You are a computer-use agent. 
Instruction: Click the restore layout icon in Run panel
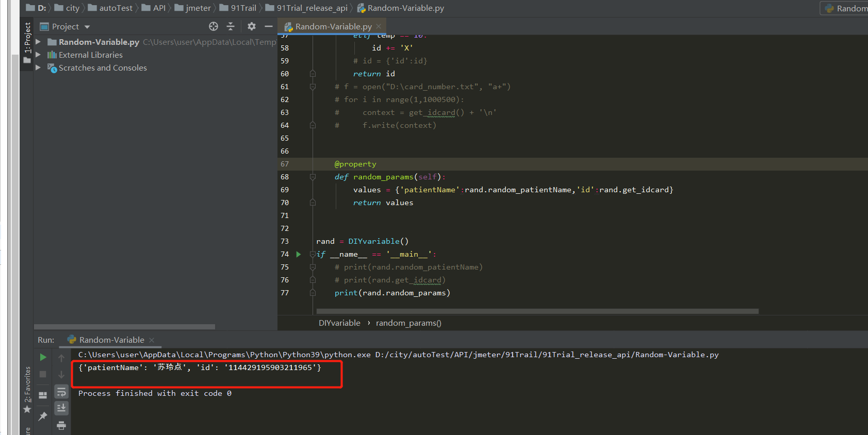tap(43, 395)
